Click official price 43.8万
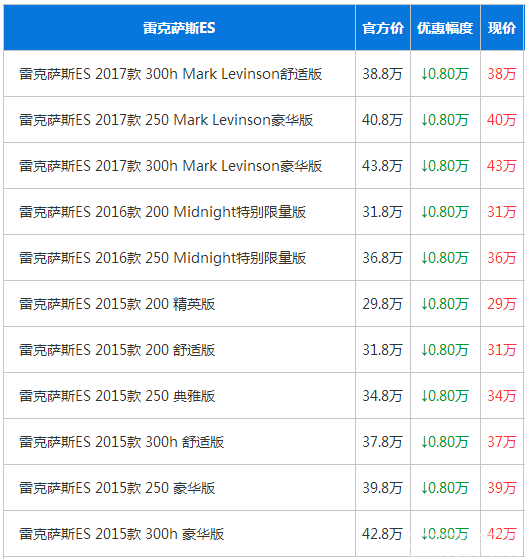The image size is (525, 559). click(382, 166)
